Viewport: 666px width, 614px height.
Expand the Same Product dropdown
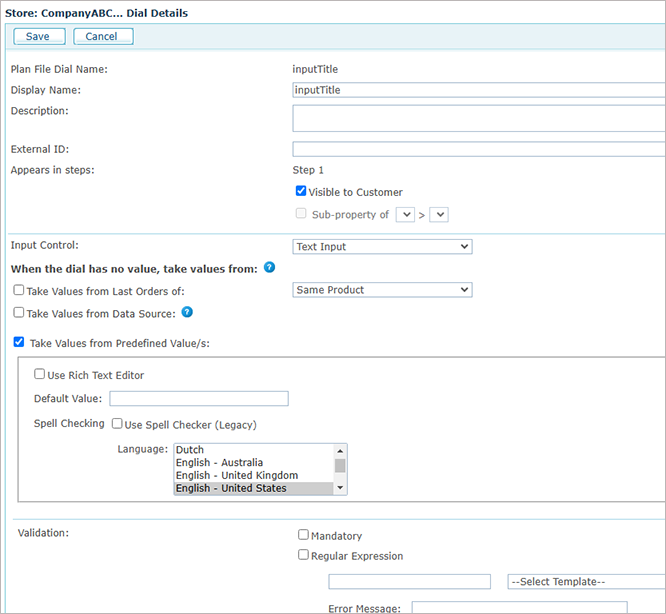382,290
